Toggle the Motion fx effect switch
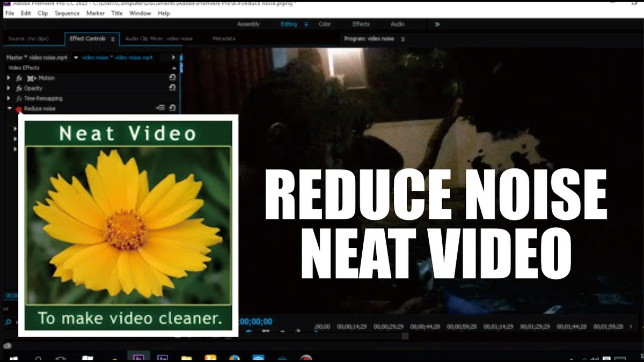This screenshot has height=362, width=644. [x=19, y=78]
